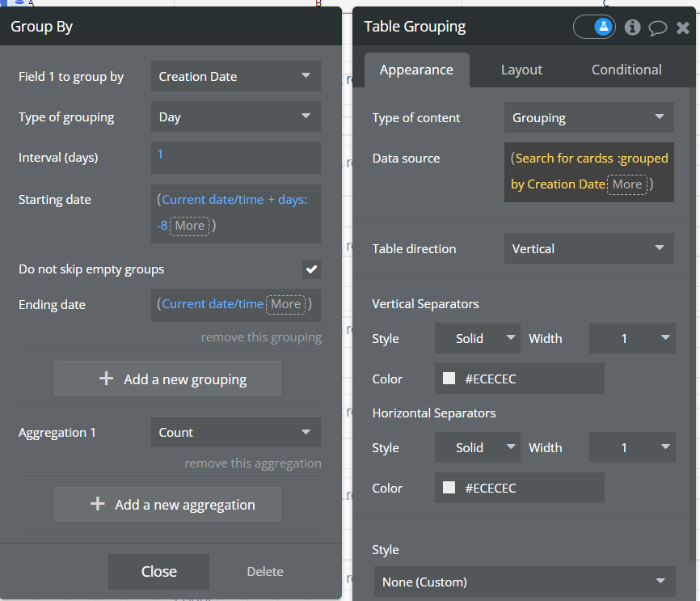Open the Aggregation 1 Count dropdown

point(235,433)
